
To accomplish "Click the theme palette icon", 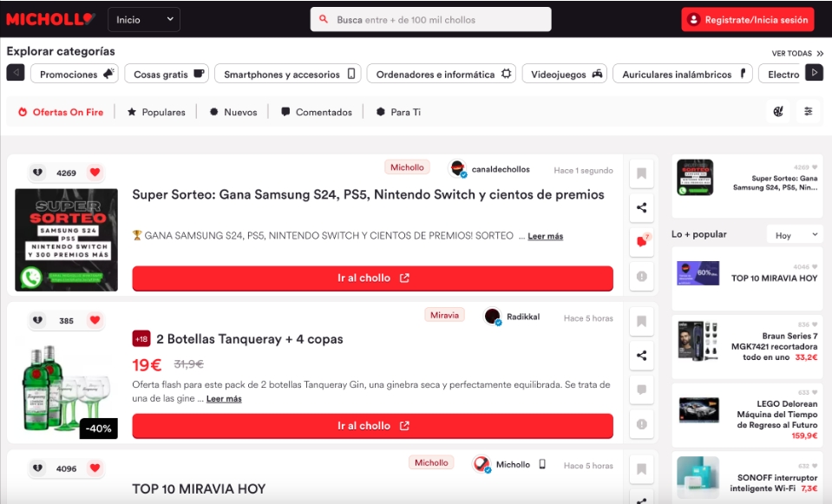I will pos(778,111).
